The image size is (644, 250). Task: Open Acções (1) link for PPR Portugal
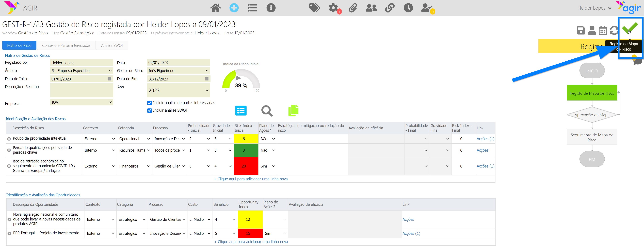pyautogui.click(x=411, y=233)
